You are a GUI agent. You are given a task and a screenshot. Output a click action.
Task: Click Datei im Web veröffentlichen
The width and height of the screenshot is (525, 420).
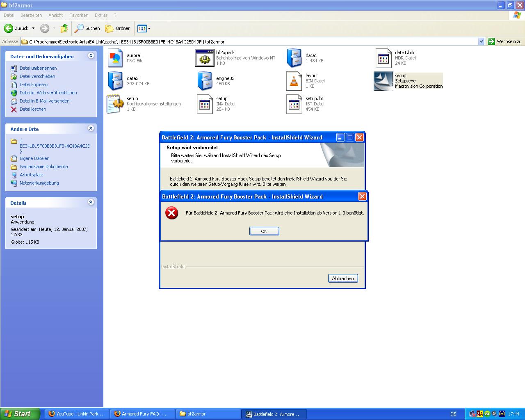tap(48, 93)
